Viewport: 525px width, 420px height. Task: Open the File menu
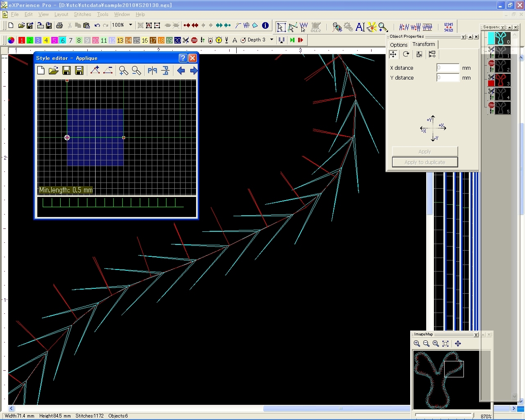tap(15, 14)
